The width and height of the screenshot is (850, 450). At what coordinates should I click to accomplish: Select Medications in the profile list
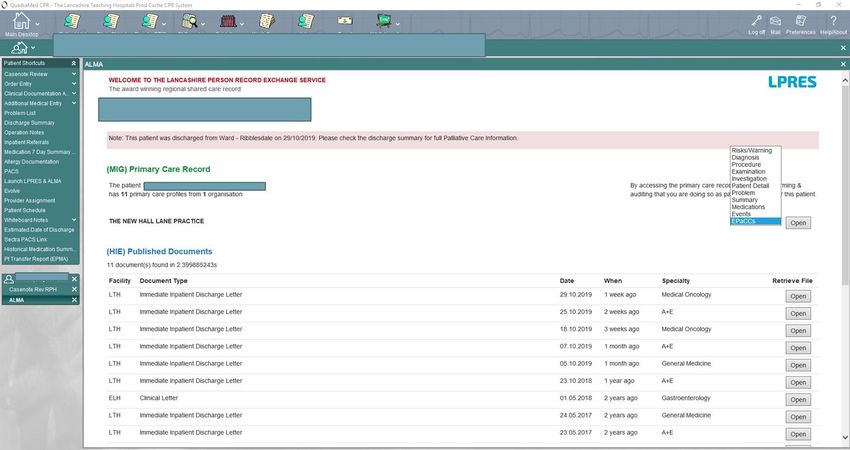[755, 207]
